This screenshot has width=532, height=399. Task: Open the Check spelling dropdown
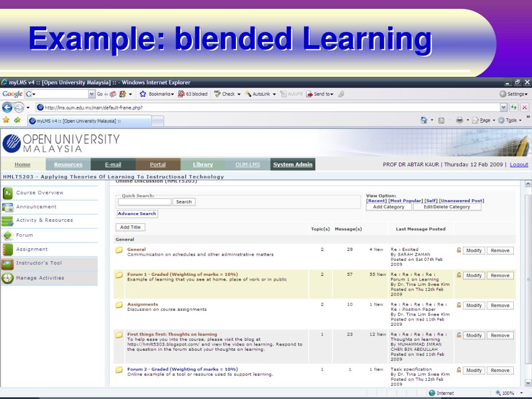tap(239, 94)
